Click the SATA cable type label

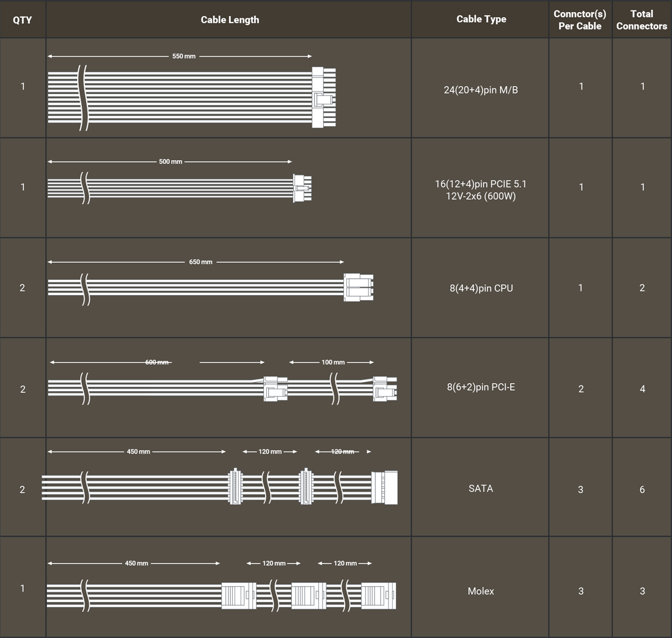point(481,488)
